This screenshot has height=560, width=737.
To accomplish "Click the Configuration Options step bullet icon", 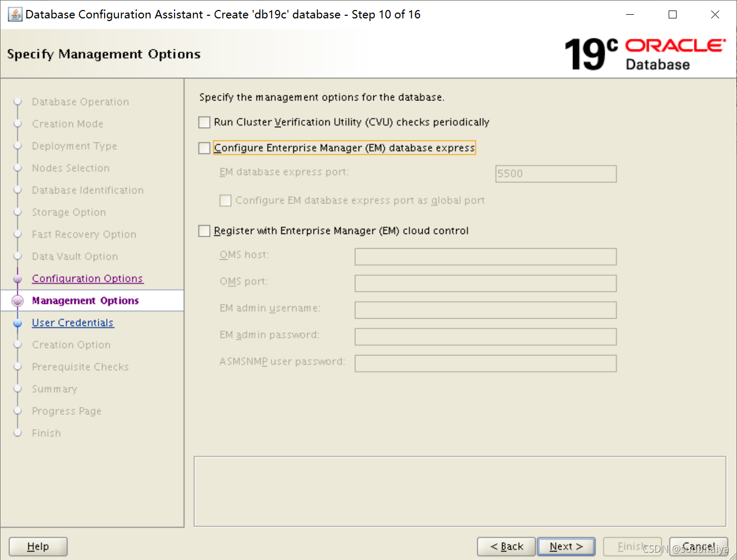I will click(18, 279).
